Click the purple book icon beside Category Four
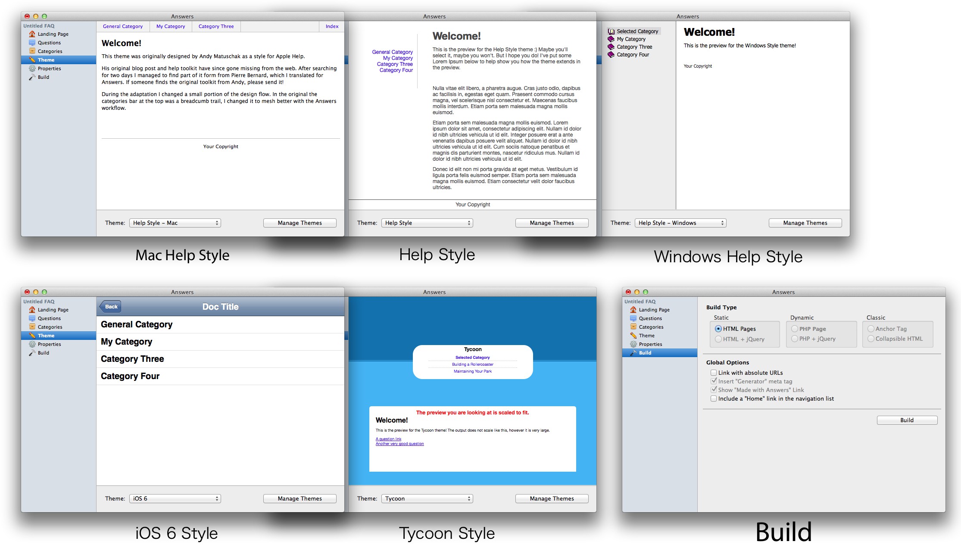The width and height of the screenshot is (961, 560). [611, 55]
